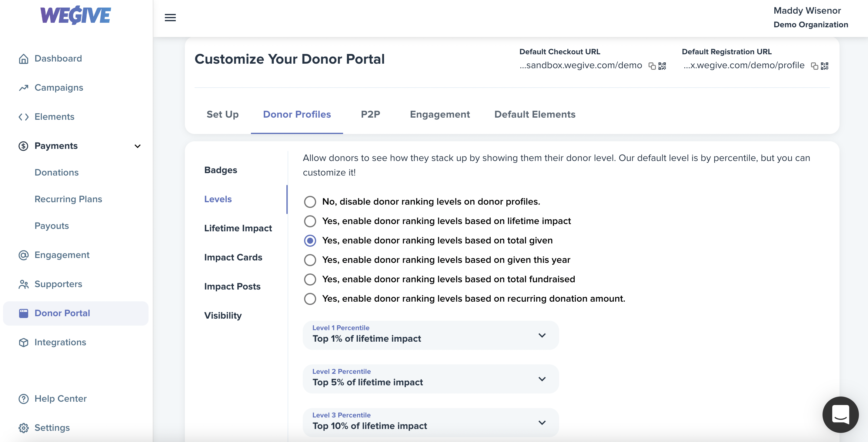
Task: Switch to the Donor Profiles tab
Action: click(297, 114)
